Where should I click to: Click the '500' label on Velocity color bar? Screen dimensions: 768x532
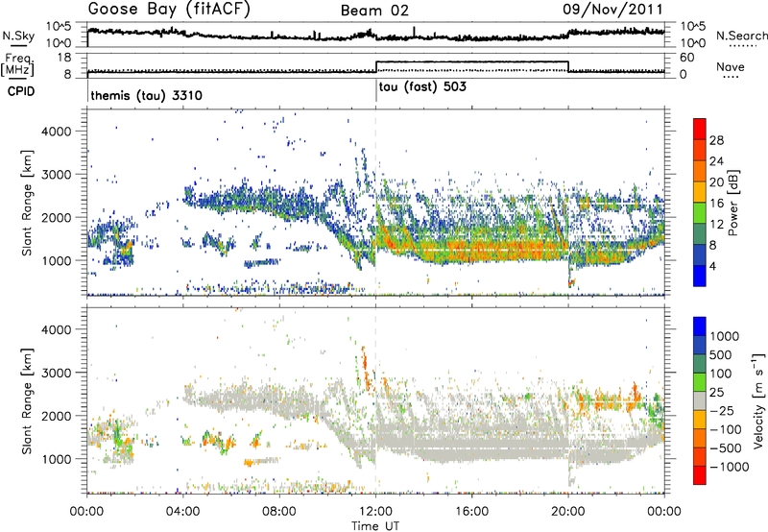coord(722,355)
